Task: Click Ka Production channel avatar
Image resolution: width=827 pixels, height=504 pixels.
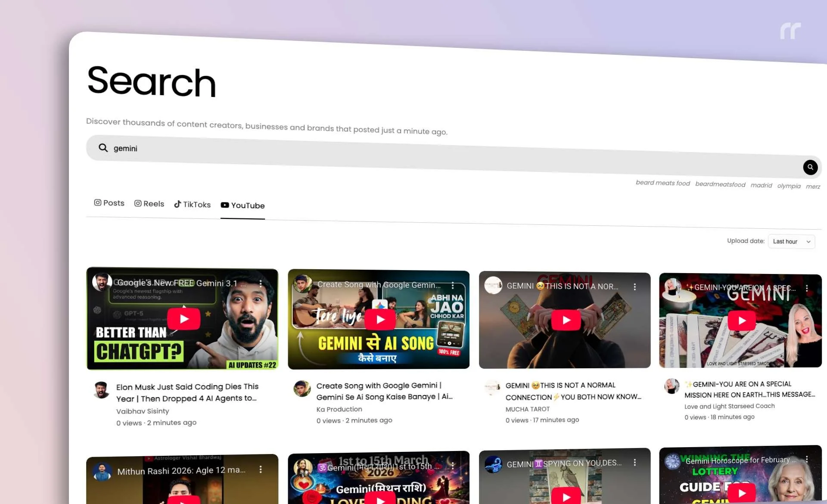Action: [302, 389]
